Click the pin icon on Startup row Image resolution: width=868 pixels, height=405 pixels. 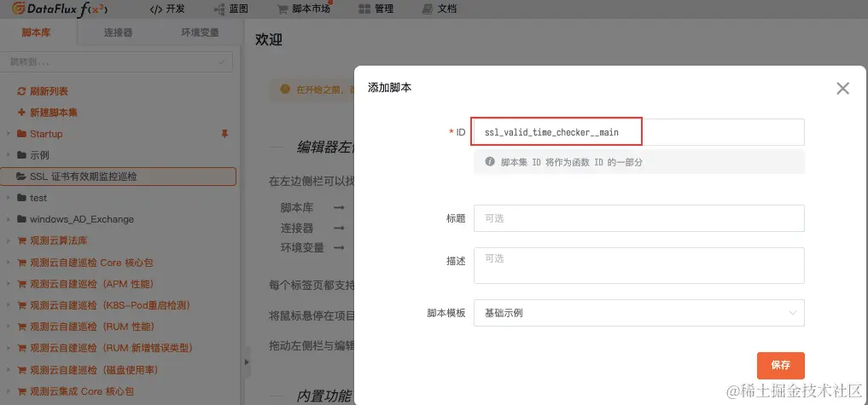point(224,134)
